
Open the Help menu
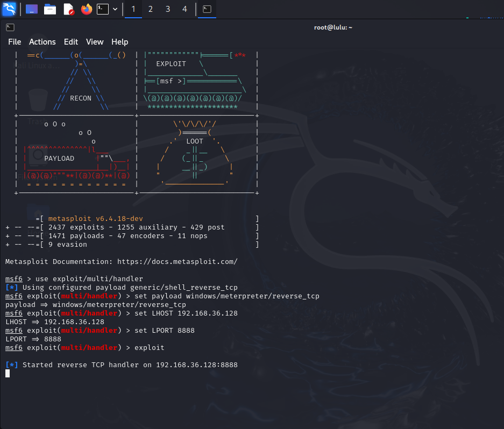(x=119, y=42)
